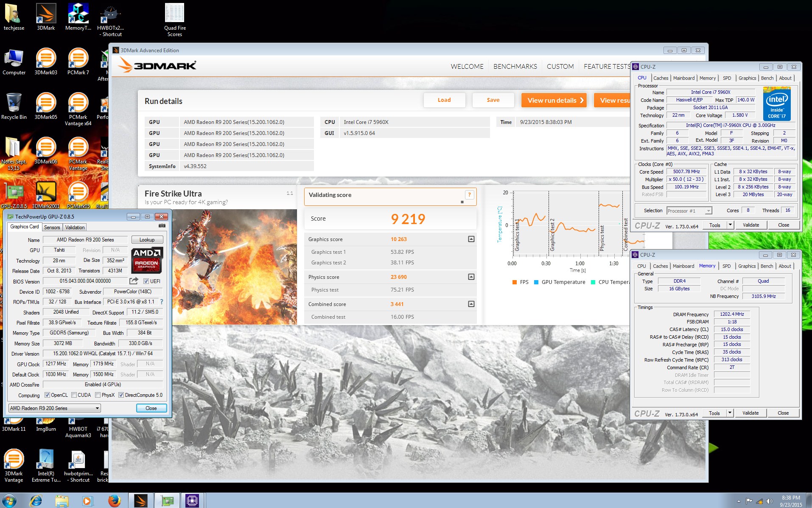This screenshot has width=812, height=508.
Task: Click Close in the lower CPU-Z window
Action: [x=783, y=413]
